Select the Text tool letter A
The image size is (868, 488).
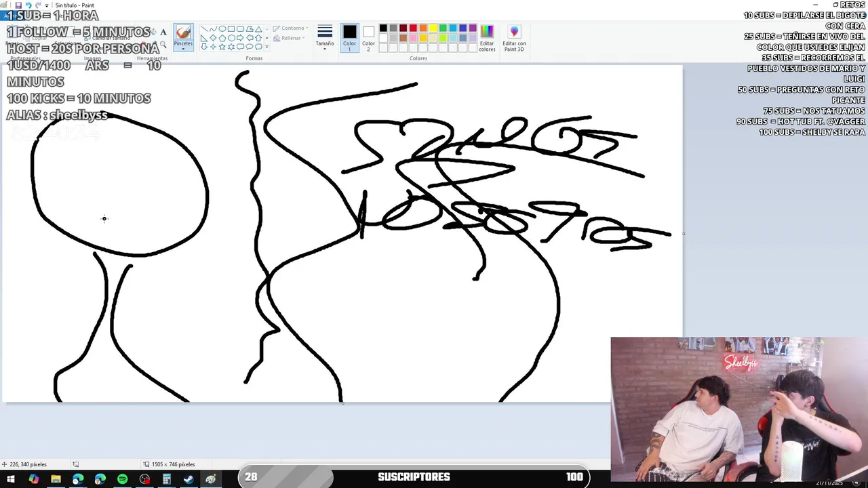[x=163, y=32]
